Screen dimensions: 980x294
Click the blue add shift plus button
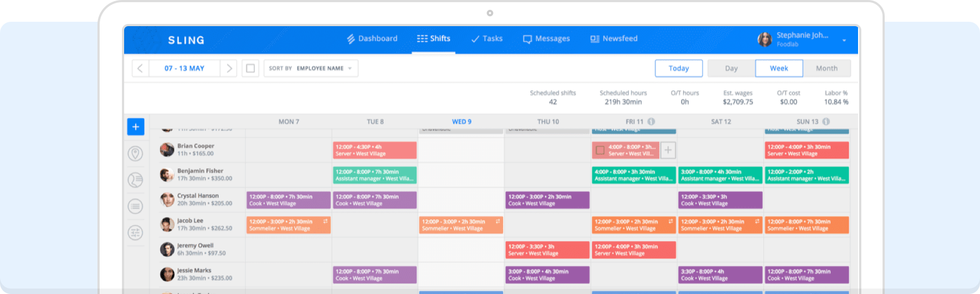(136, 127)
